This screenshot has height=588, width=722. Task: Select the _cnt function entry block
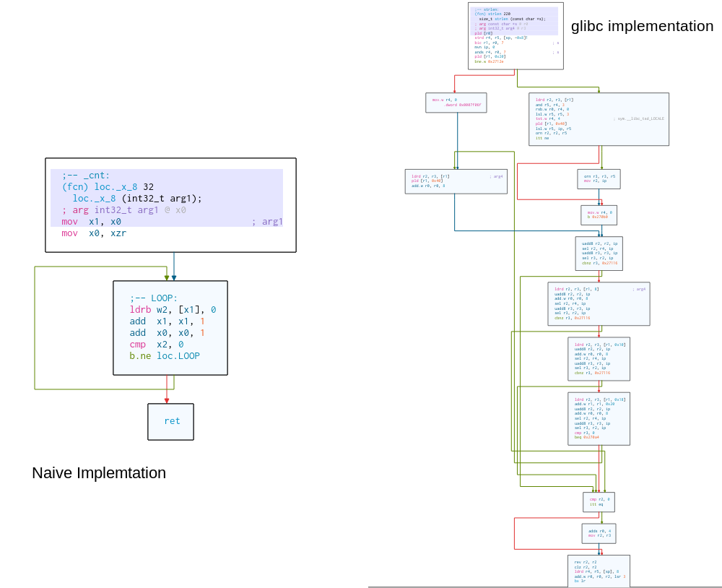170,205
